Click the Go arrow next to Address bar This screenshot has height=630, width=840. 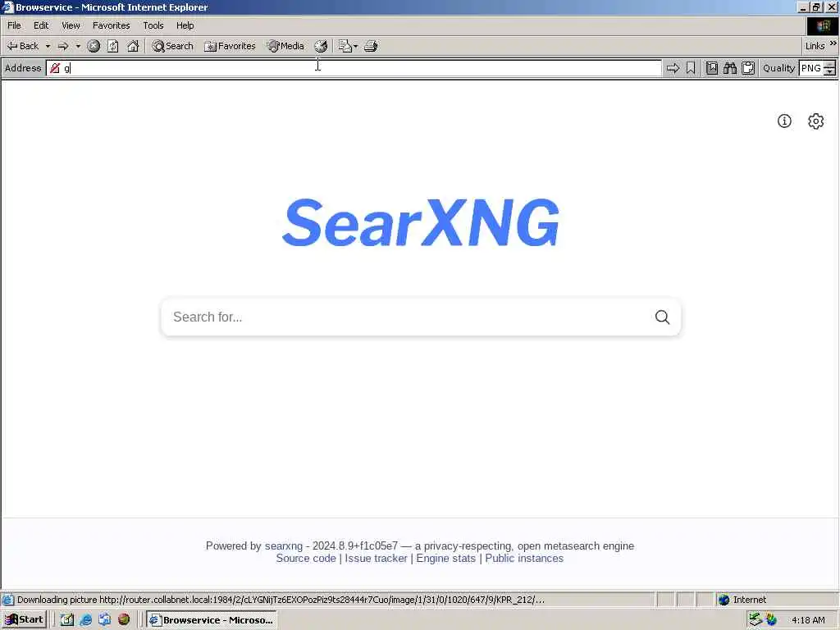(673, 68)
